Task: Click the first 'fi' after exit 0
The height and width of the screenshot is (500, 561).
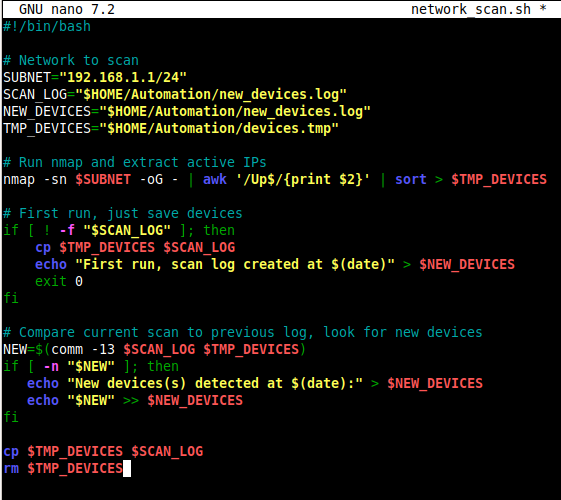Action: (11, 298)
